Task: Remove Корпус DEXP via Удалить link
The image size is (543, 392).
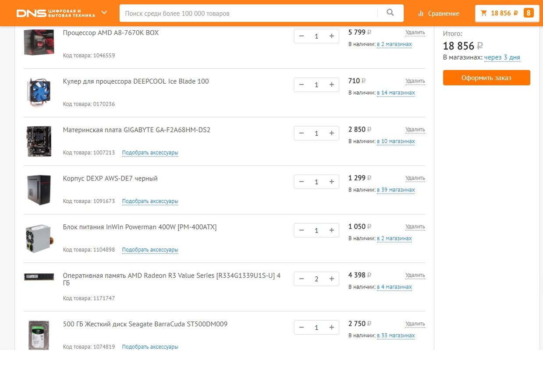Action: (415, 178)
